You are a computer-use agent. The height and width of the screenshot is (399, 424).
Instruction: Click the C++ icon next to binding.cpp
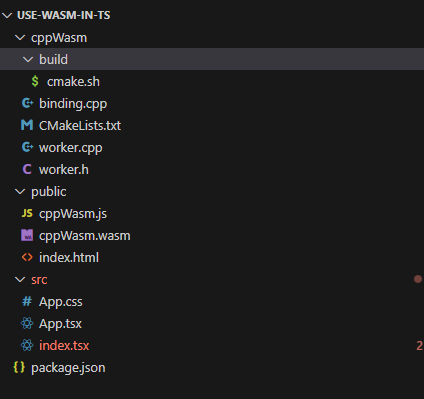(27, 103)
